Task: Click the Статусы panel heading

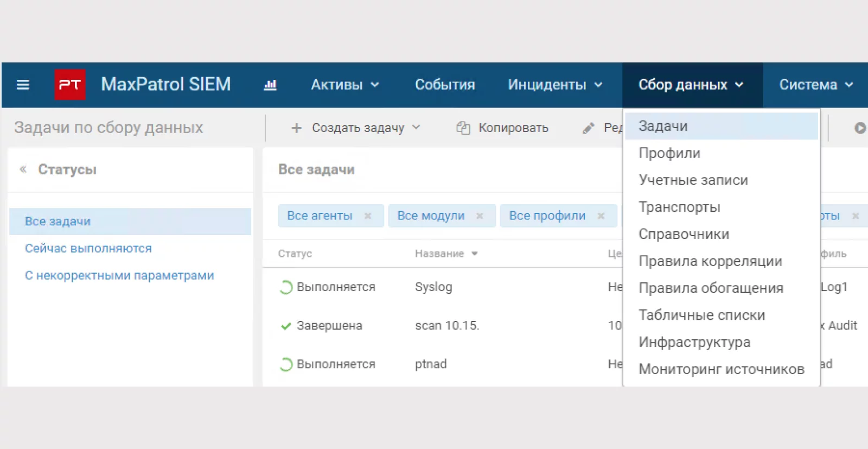Action: click(x=67, y=169)
